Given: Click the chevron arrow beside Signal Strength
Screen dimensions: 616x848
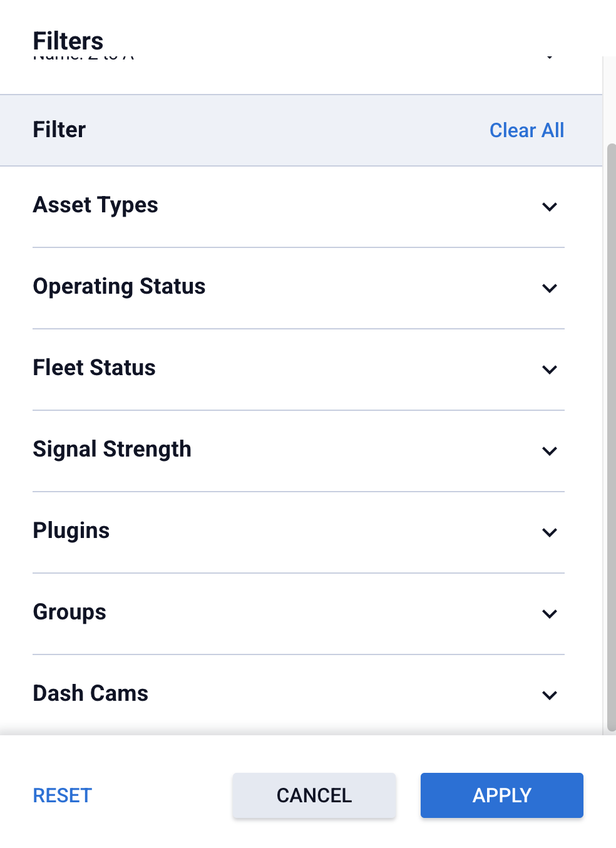Looking at the screenshot, I should pos(550,451).
